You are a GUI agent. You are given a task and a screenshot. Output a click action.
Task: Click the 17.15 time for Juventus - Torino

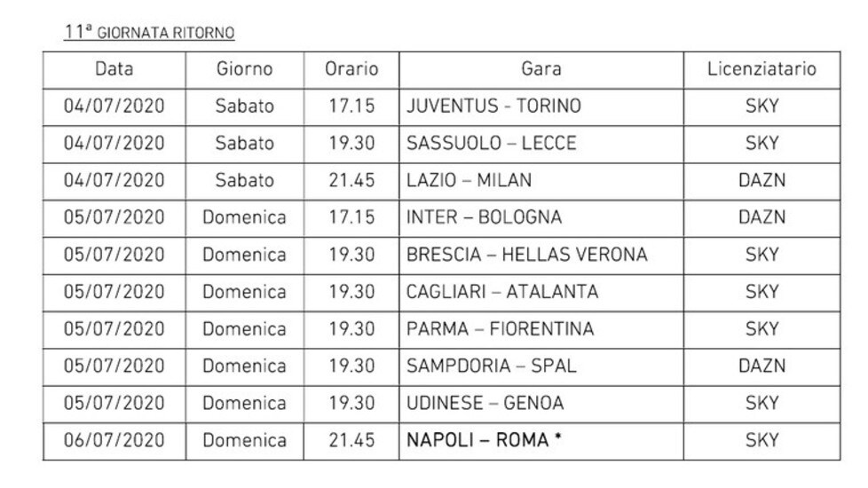tap(351, 106)
